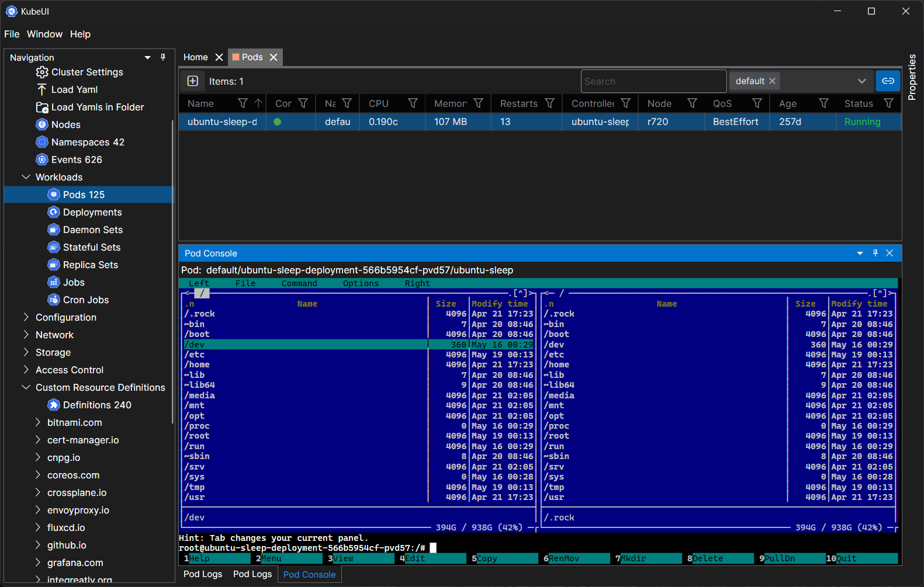Remove the default namespace filter tag
The width and height of the screenshot is (924, 587).
772,81
